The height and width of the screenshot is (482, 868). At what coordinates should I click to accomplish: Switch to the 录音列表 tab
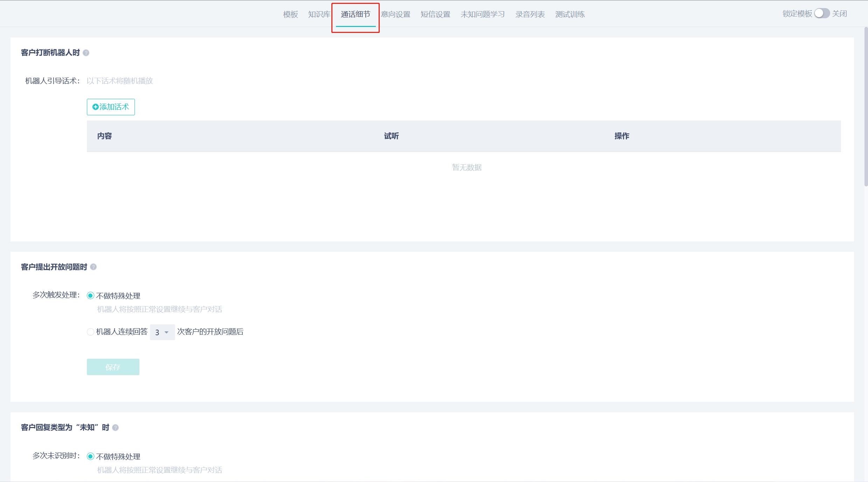pyautogui.click(x=530, y=14)
